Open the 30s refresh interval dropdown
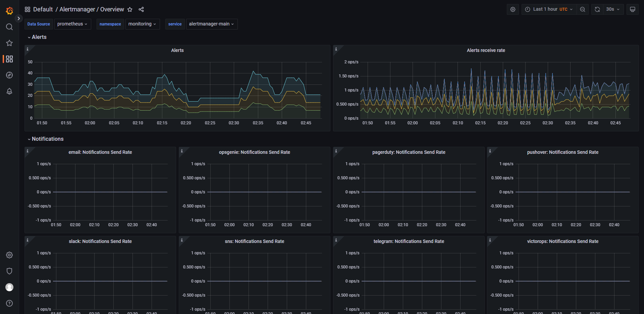 [613, 9]
